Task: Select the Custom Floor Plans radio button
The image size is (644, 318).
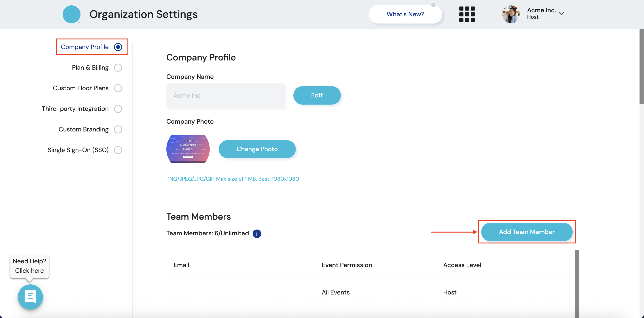Action: [118, 88]
